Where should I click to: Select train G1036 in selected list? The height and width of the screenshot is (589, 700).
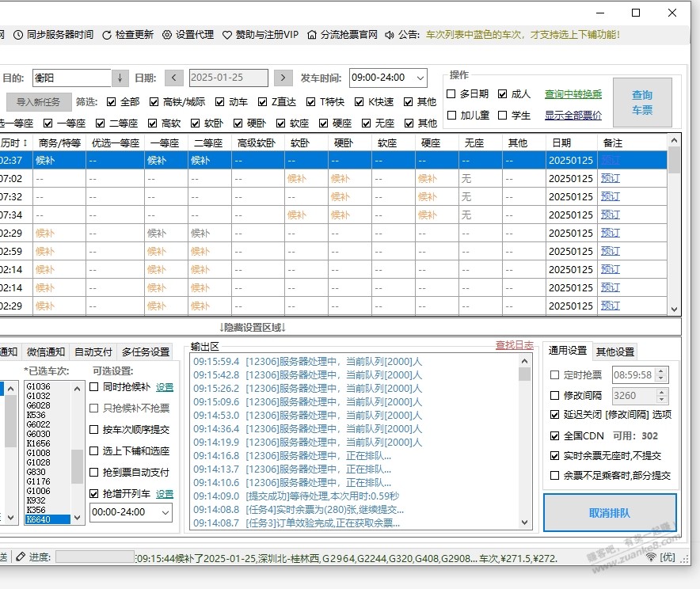tap(48, 386)
